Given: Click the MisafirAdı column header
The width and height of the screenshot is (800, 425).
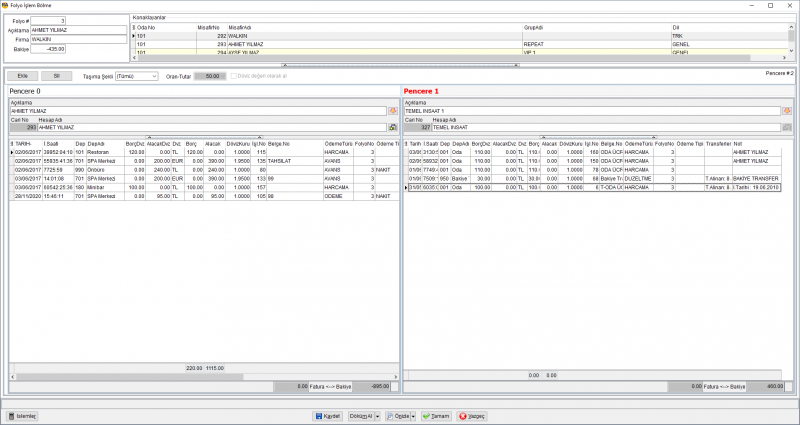Looking at the screenshot, I should (x=374, y=27).
